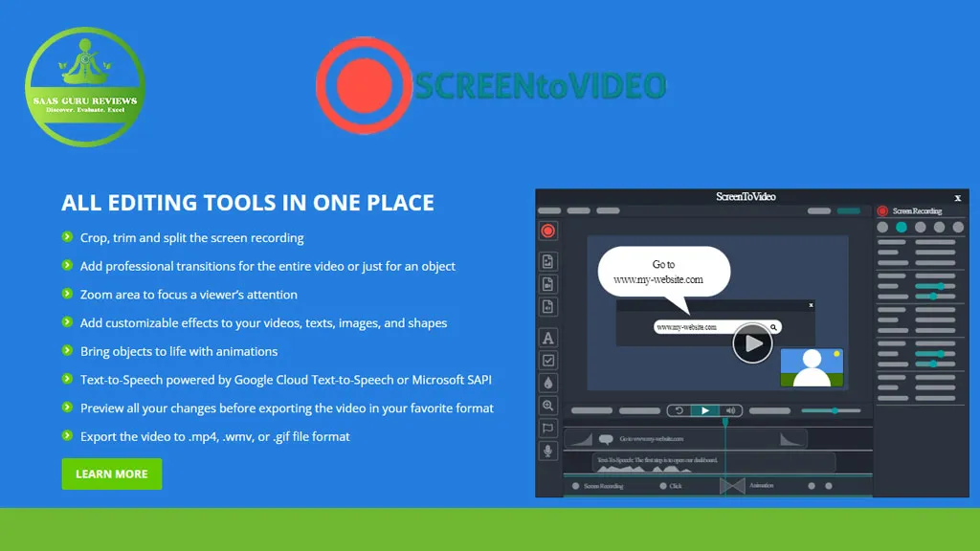This screenshot has height=551, width=980.
Task: Click 'Zoom area to focus a viewer's attention'
Action: pyautogui.click(x=189, y=295)
